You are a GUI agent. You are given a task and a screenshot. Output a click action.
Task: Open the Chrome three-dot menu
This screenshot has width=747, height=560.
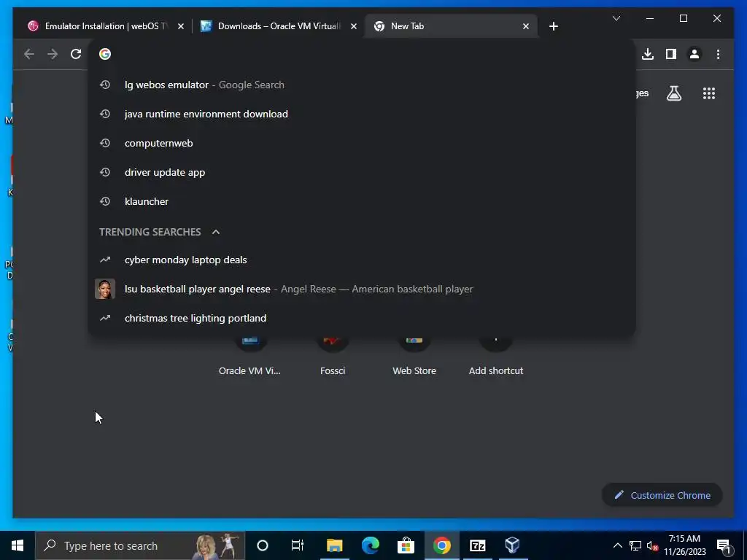(x=718, y=54)
